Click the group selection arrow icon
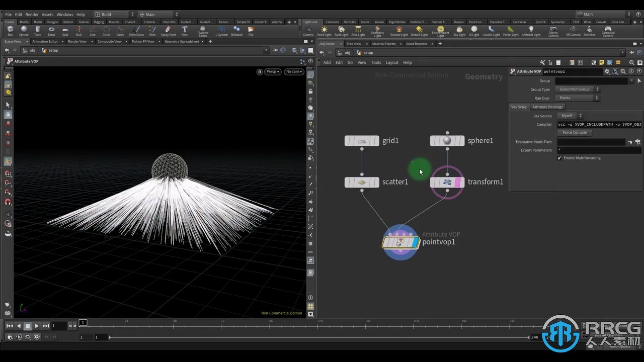 point(639,80)
